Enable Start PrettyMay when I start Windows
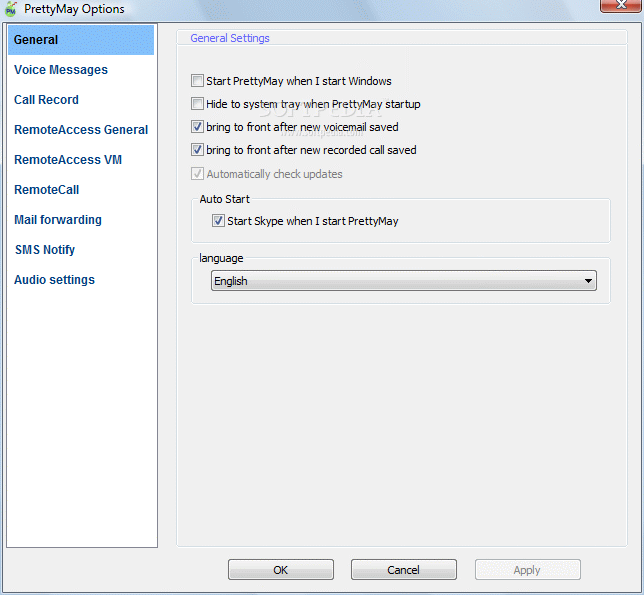 197,80
